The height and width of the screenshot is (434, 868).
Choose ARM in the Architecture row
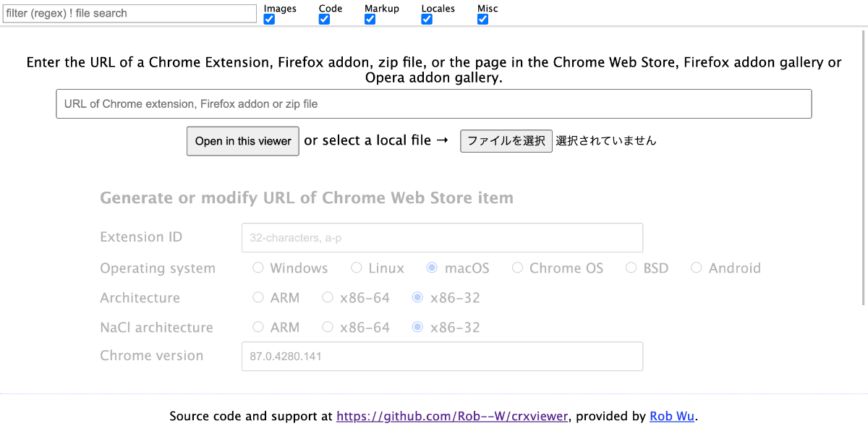pos(258,297)
